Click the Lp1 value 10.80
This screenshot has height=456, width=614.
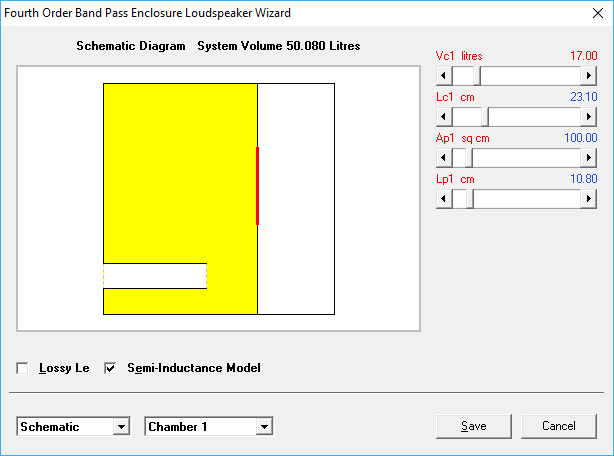583,179
